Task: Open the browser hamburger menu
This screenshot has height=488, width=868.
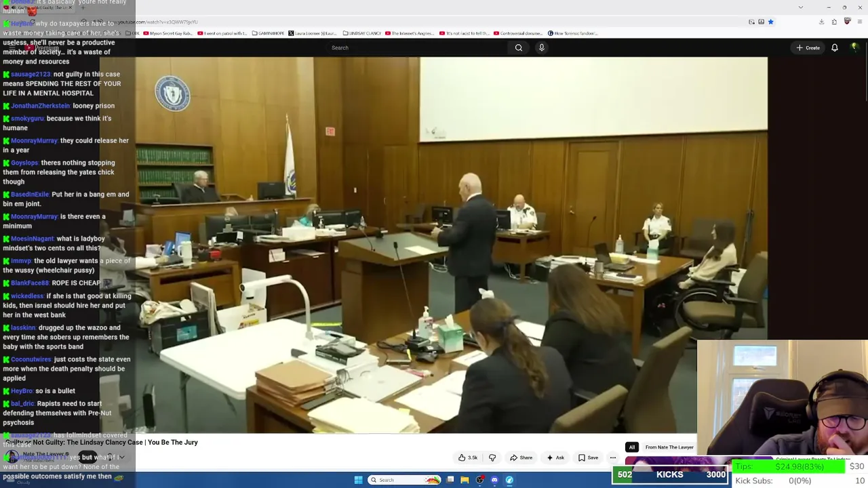Action: pyautogui.click(x=859, y=22)
